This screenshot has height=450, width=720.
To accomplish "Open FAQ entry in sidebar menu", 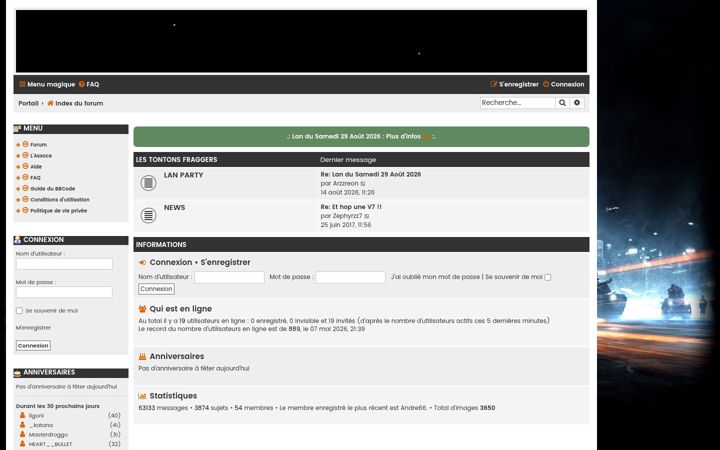I will point(35,178).
